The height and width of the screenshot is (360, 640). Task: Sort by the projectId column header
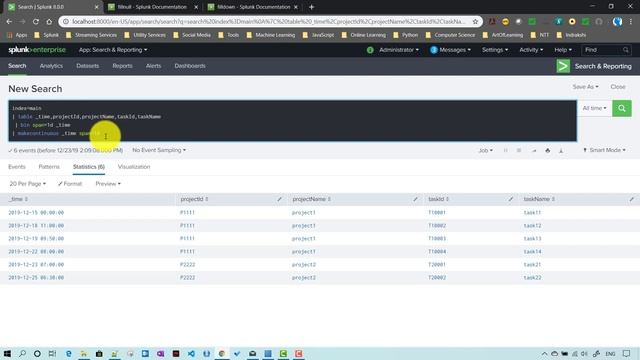194,199
